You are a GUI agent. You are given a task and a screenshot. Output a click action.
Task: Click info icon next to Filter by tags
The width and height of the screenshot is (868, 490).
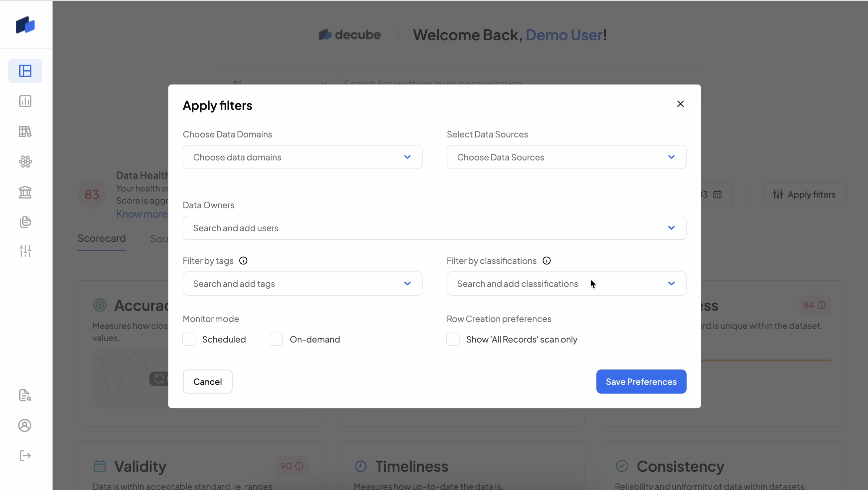point(243,261)
